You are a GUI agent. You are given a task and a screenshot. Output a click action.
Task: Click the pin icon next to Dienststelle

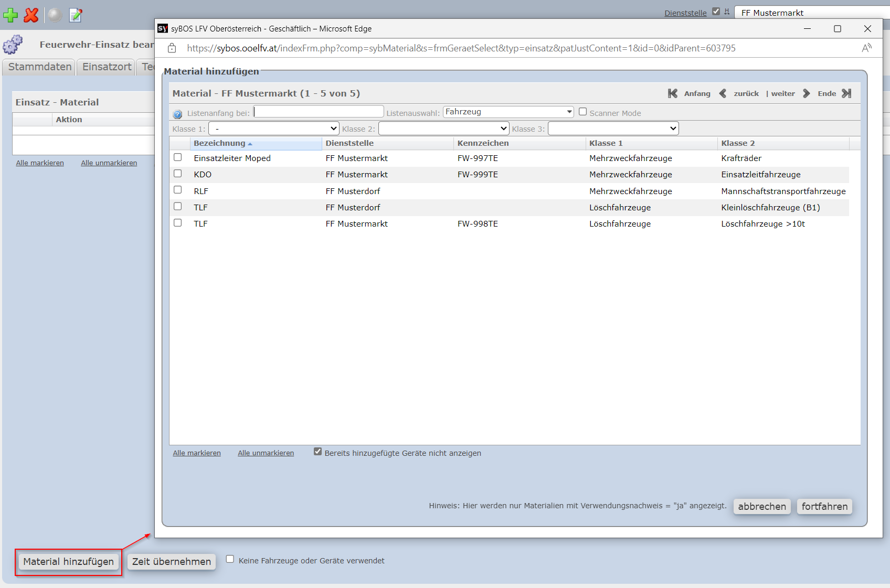tap(727, 11)
